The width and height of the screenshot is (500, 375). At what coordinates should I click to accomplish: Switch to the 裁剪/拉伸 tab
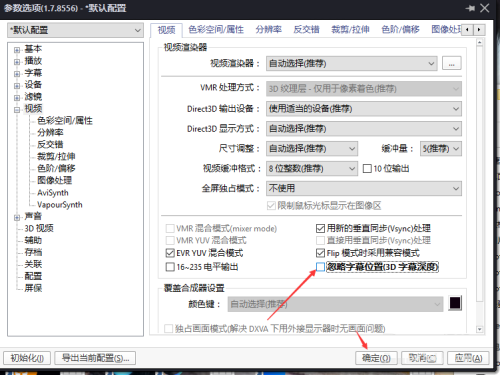[350, 30]
